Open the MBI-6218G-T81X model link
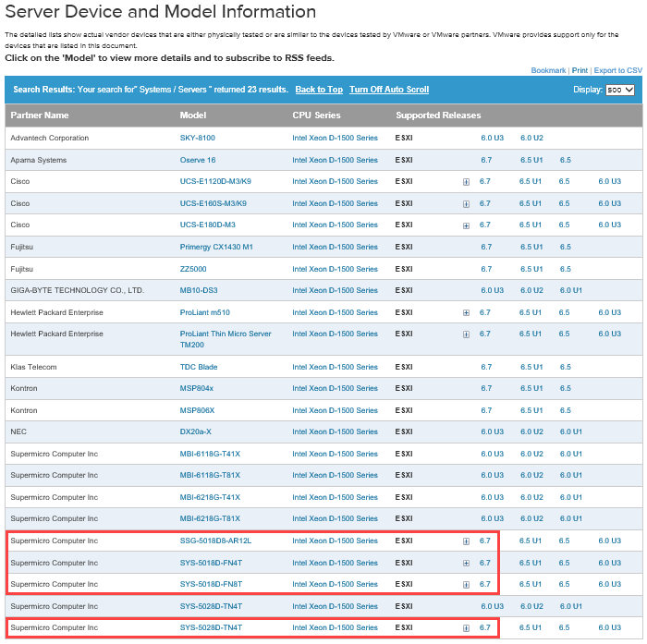Screen dimensions: 647x644 pyautogui.click(x=210, y=518)
